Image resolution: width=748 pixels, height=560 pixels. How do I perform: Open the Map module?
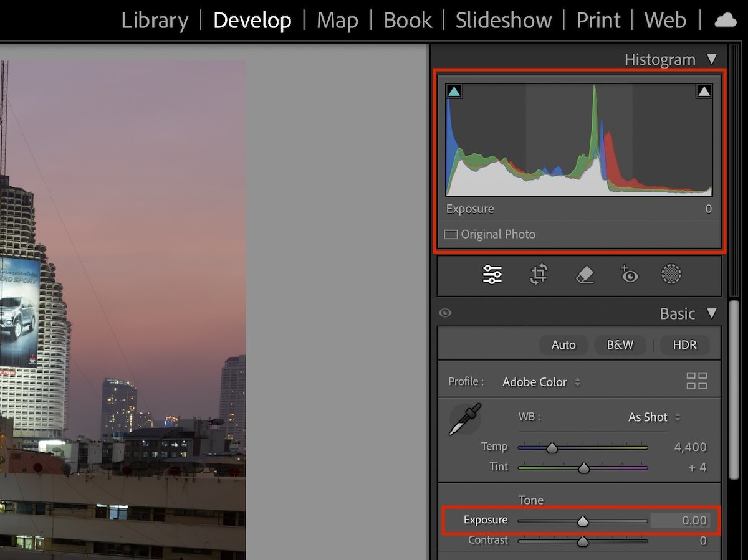337,20
